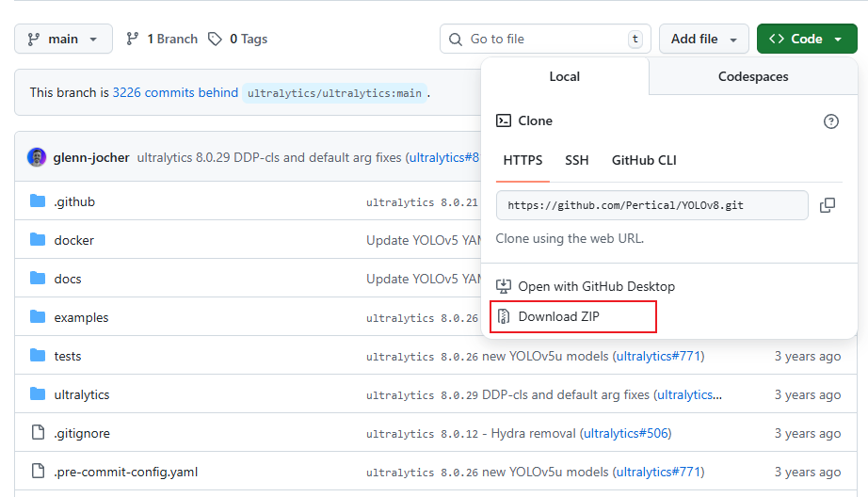Click the code brackets icon on Code button
Image resolution: width=868 pixels, height=497 pixels.
[777, 39]
